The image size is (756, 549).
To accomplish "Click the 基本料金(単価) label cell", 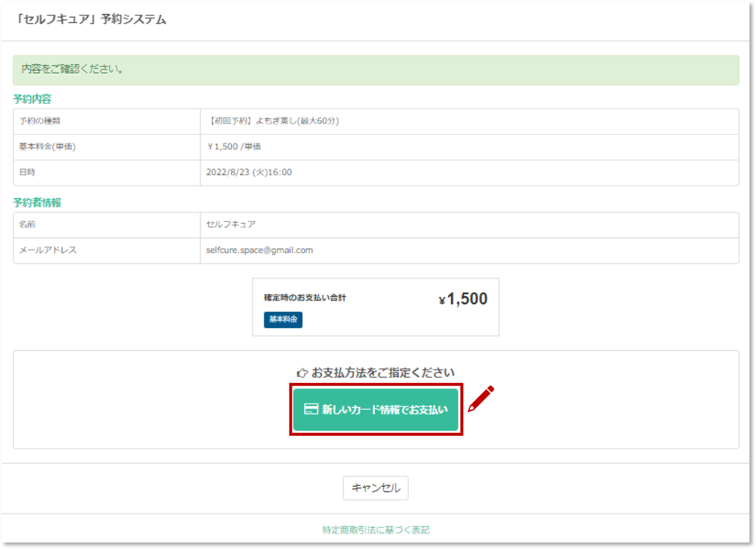I will (x=107, y=146).
